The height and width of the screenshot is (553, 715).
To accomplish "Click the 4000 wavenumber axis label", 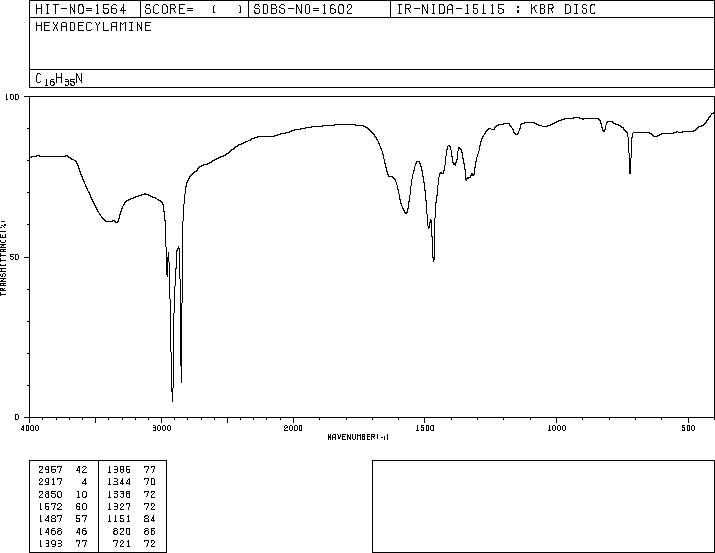I will (30, 428).
